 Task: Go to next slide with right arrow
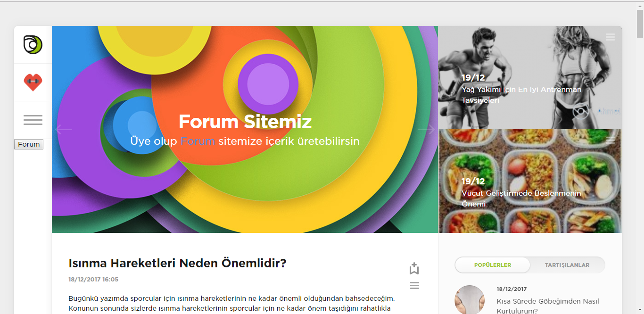426,129
